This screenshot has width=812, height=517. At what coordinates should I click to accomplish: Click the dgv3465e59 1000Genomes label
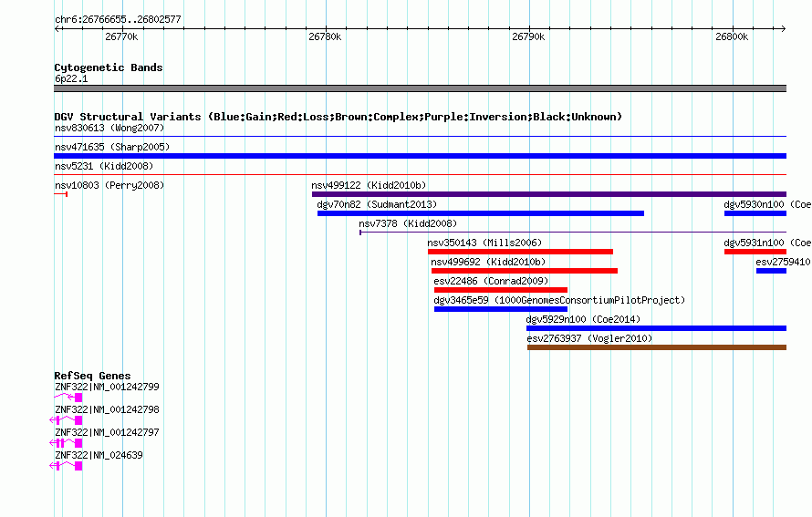click(559, 300)
